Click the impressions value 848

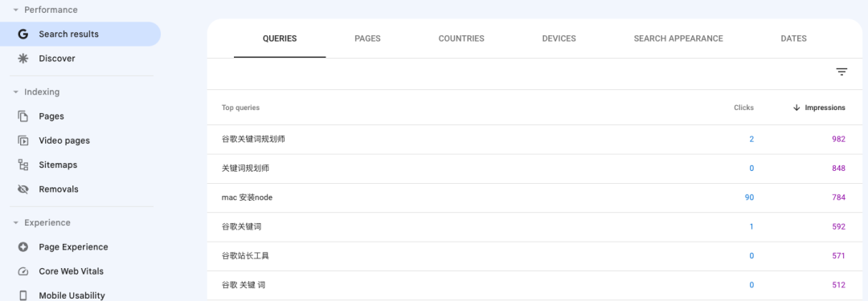pos(838,169)
